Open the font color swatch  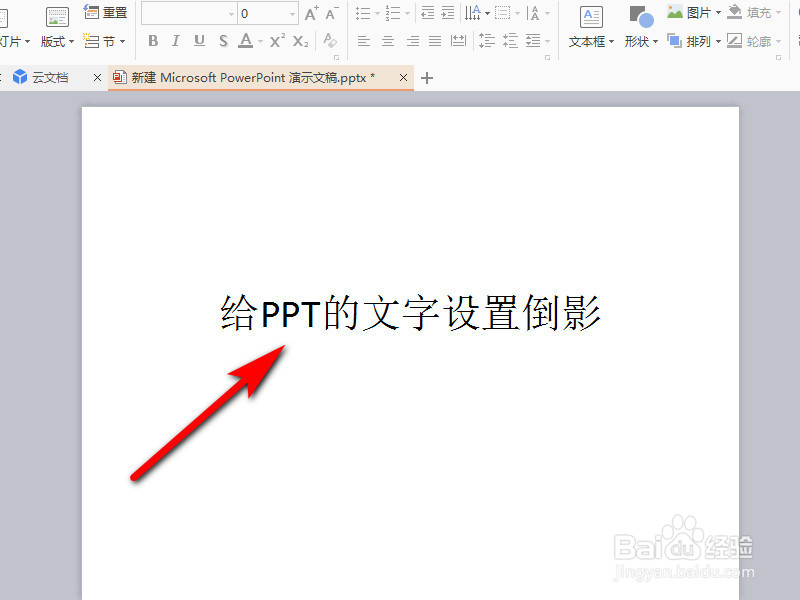click(245, 41)
